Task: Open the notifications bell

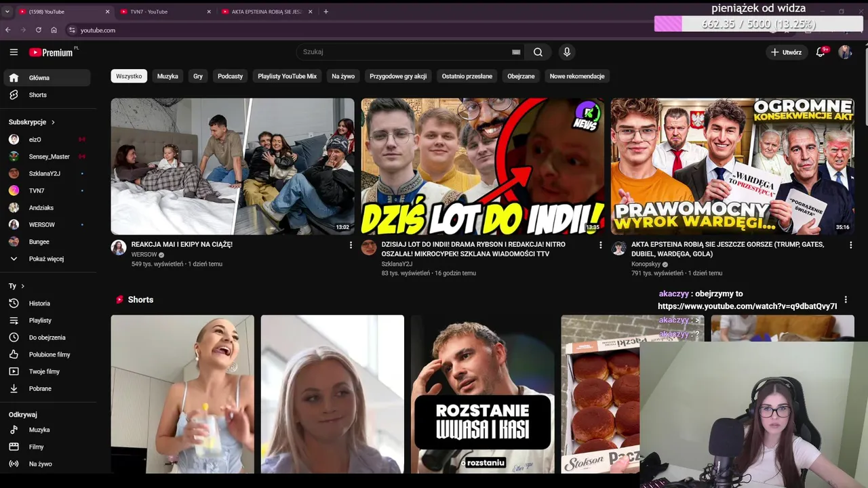Action: coord(821,52)
